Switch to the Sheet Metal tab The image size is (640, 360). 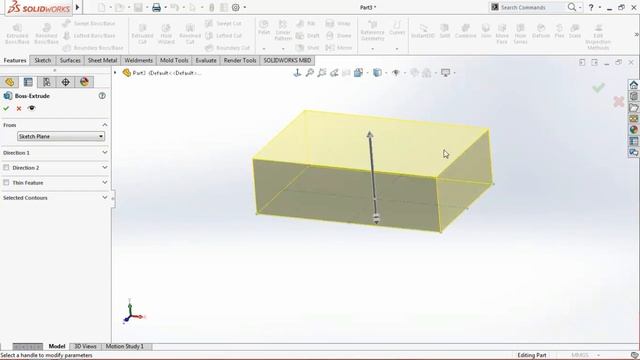(102, 60)
